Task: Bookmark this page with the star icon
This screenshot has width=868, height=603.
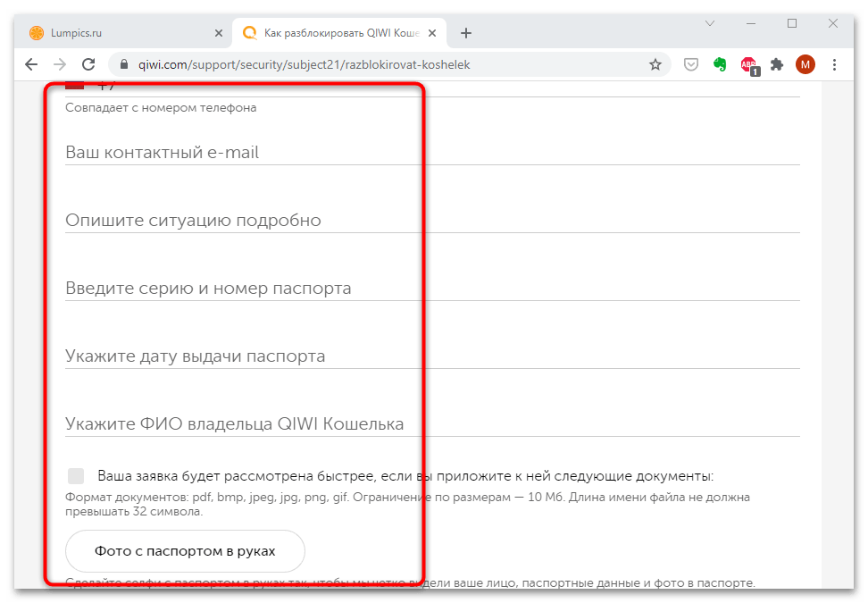Action: click(655, 65)
